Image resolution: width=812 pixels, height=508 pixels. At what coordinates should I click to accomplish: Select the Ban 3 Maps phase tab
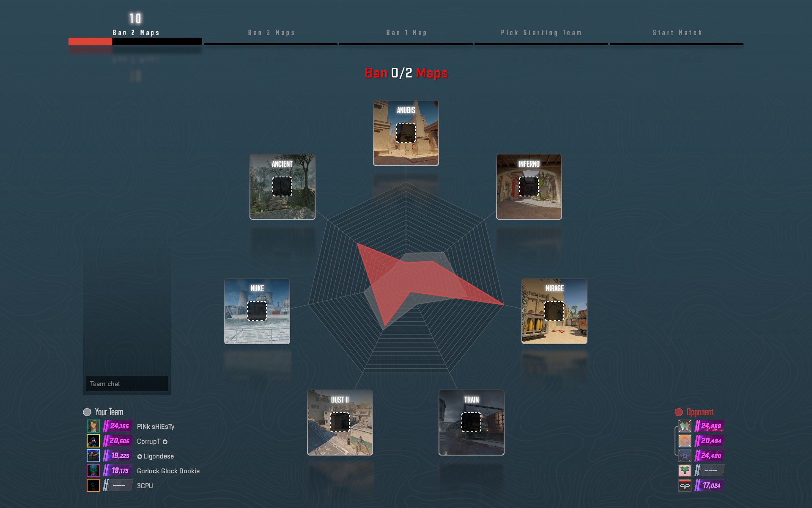pyautogui.click(x=271, y=33)
